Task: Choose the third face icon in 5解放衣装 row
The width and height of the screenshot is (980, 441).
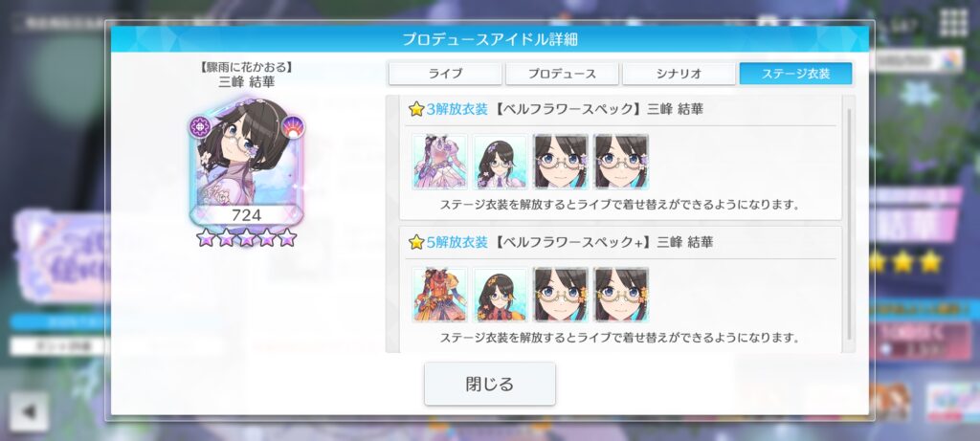Action: coord(561,295)
